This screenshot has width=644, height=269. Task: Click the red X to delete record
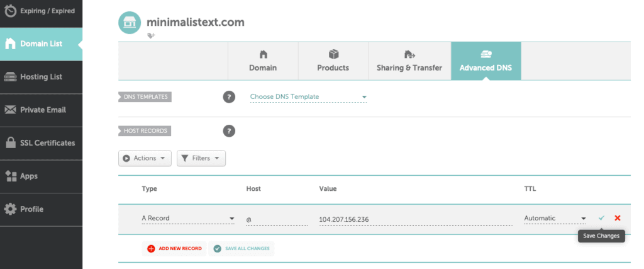pos(617,218)
